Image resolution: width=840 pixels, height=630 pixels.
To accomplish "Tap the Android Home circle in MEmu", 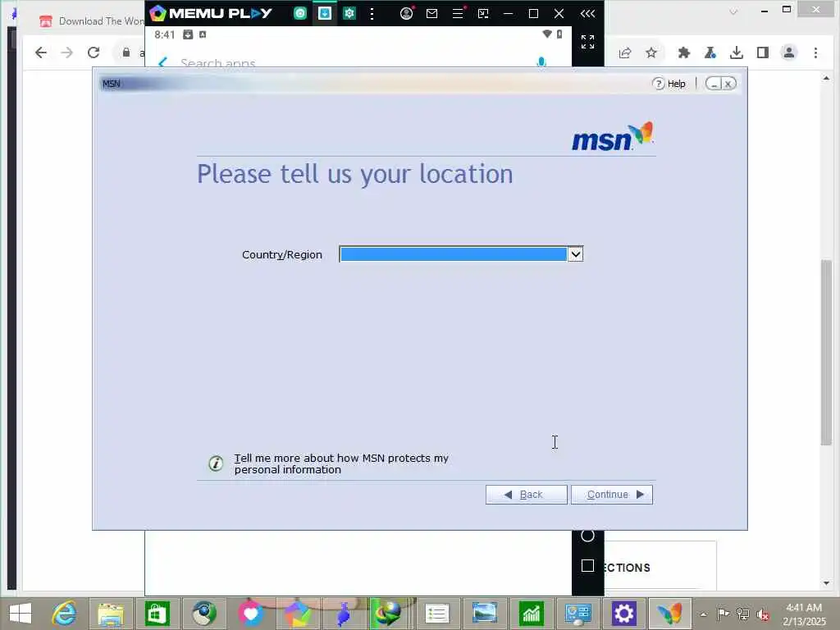I will pyautogui.click(x=587, y=536).
